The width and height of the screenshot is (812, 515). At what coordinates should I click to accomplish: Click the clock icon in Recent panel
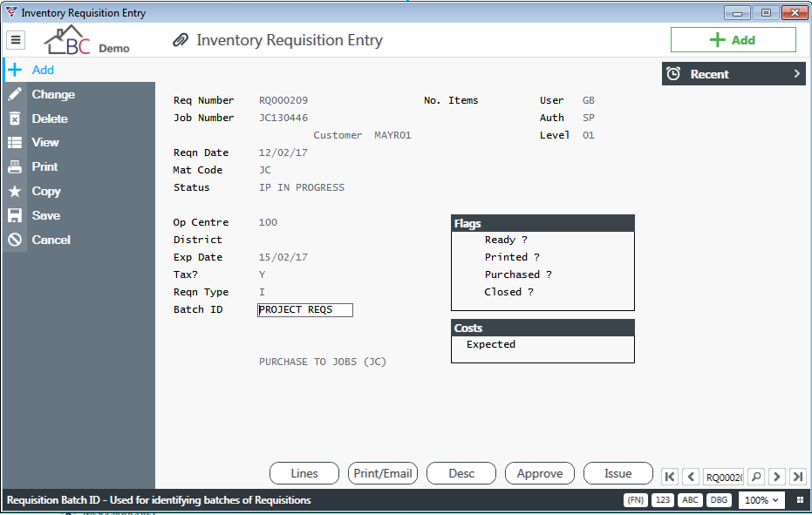click(673, 74)
